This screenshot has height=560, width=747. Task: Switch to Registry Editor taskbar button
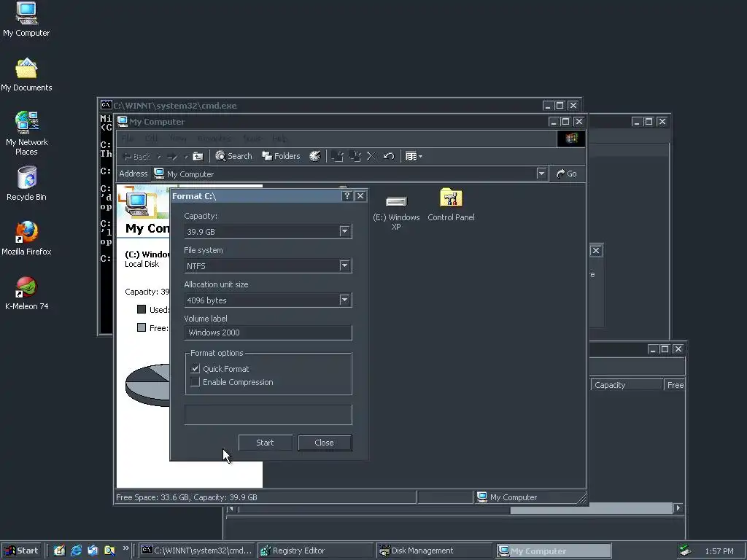315,551
